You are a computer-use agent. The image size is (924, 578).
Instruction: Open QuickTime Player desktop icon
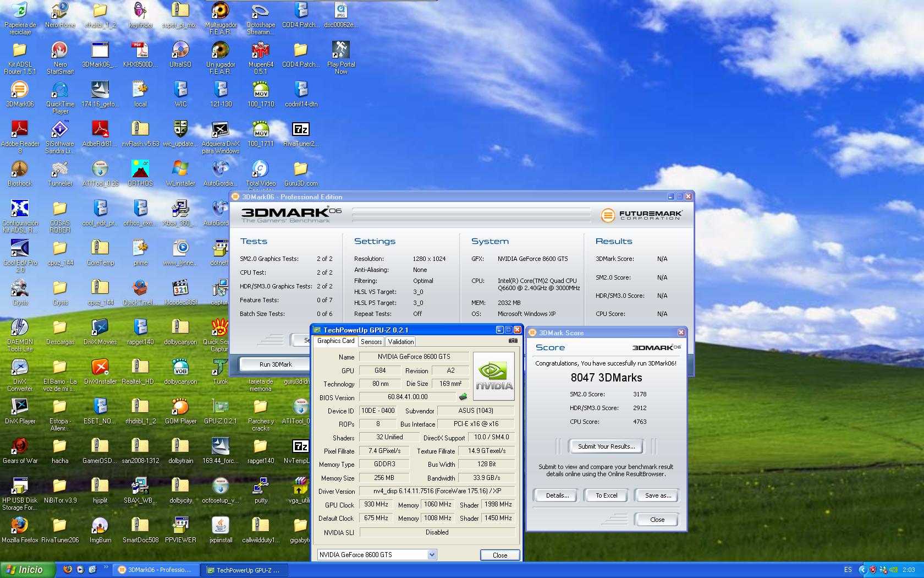click(x=60, y=97)
